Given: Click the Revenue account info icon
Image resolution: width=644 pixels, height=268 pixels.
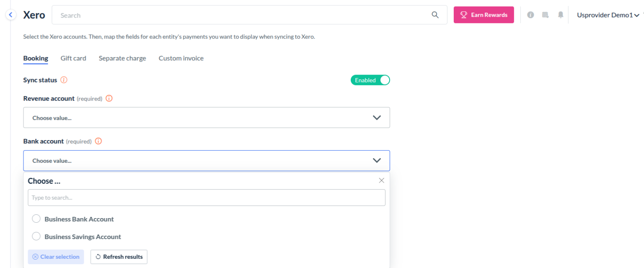Looking at the screenshot, I should point(109,99).
